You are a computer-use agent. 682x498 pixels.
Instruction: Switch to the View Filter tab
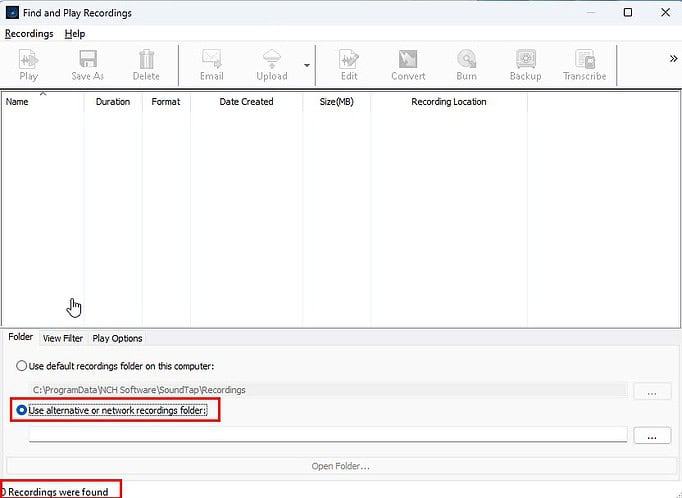click(63, 338)
